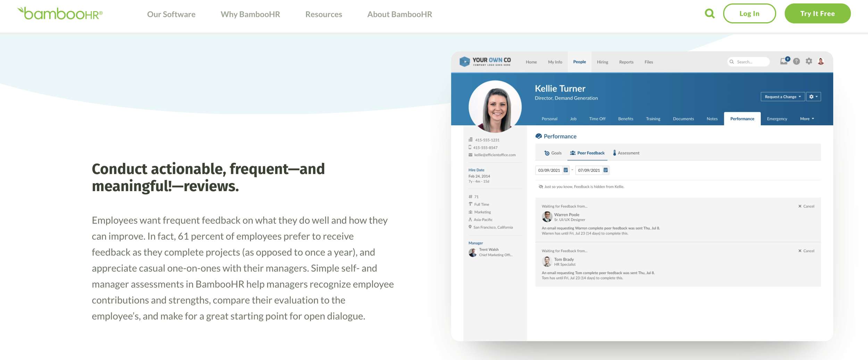The width and height of the screenshot is (868, 360).
Task: Cancel Warren Poole's feedback request
Action: click(806, 206)
